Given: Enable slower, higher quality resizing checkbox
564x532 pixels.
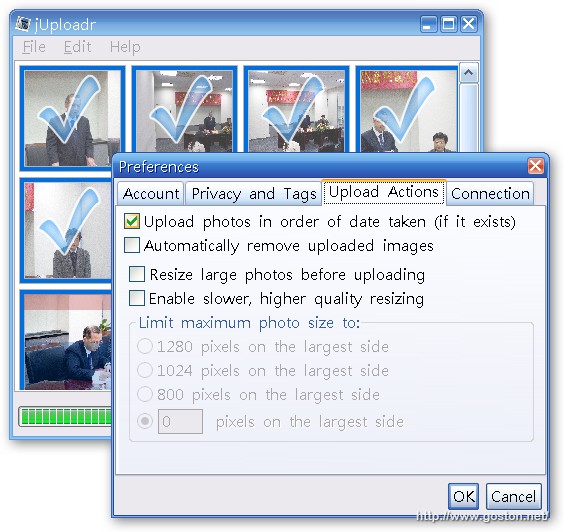Looking at the screenshot, I should click(x=137, y=298).
